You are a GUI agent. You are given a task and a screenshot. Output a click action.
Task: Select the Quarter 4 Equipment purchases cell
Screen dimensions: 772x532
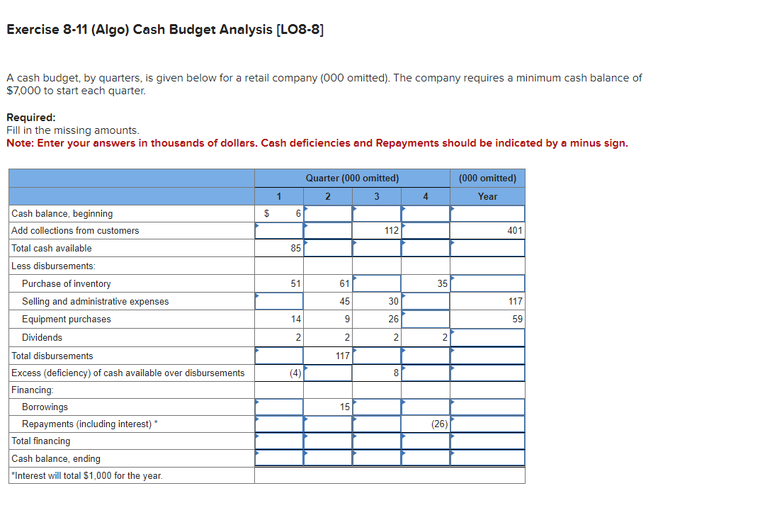(x=425, y=319)
